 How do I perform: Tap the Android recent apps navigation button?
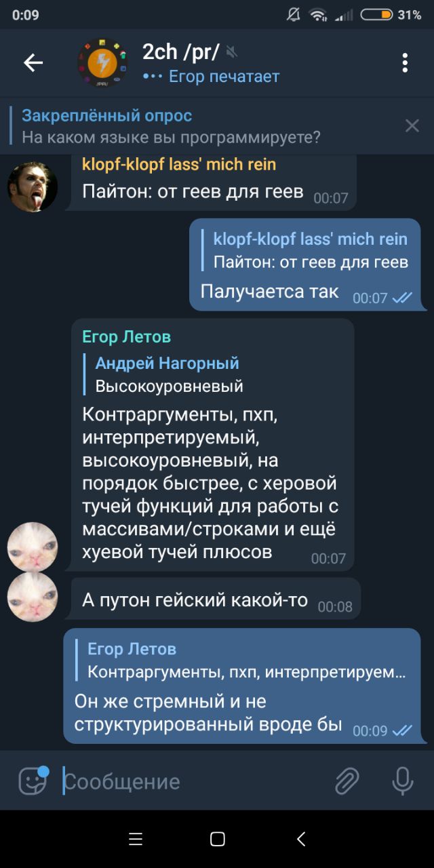click(136, 840)
